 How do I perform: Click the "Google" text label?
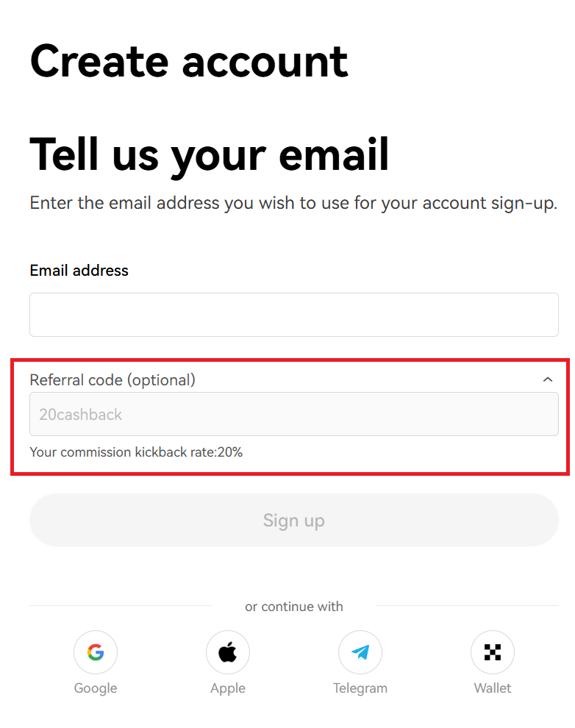(96, 688)
